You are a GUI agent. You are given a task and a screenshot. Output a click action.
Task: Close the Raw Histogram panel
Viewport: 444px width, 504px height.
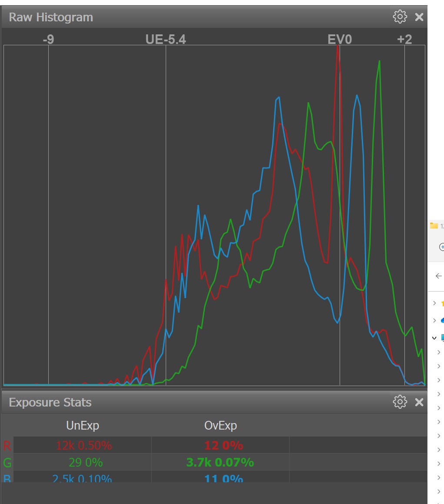point(419,17)
